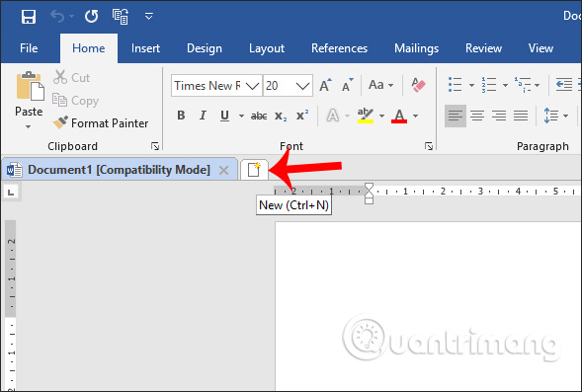
Task: Open the File menu
Action: point(29,48)
